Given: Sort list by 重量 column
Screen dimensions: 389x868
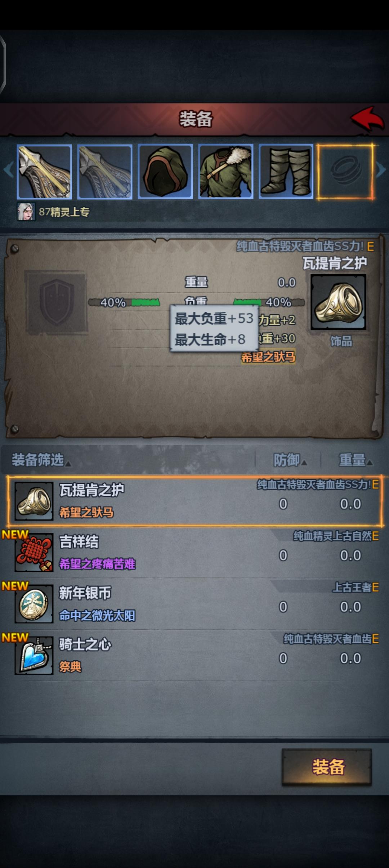Looking at the screenshot, I should (356, 460).
